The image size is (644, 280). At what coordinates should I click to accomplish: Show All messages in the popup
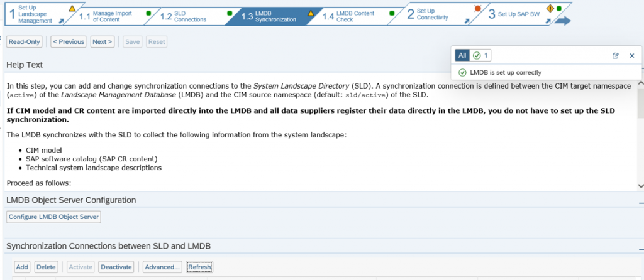pos(462,55)
